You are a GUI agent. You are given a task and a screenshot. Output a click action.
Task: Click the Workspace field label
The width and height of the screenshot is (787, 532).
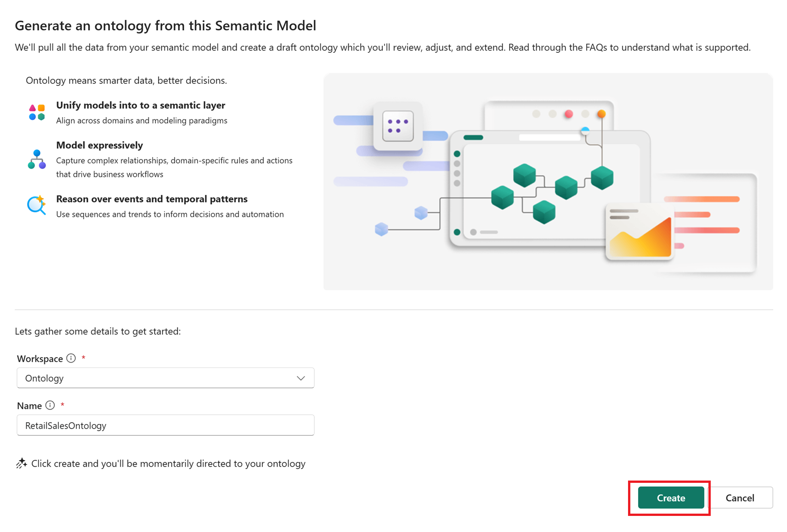coord(40,359)
